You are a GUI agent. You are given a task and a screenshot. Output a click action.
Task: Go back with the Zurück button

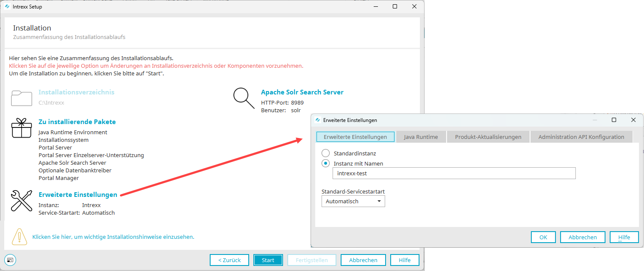coord(229,260)
